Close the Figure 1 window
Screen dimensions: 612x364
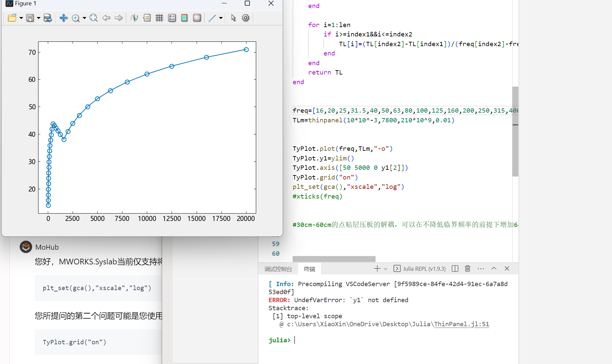pos(271,3)
